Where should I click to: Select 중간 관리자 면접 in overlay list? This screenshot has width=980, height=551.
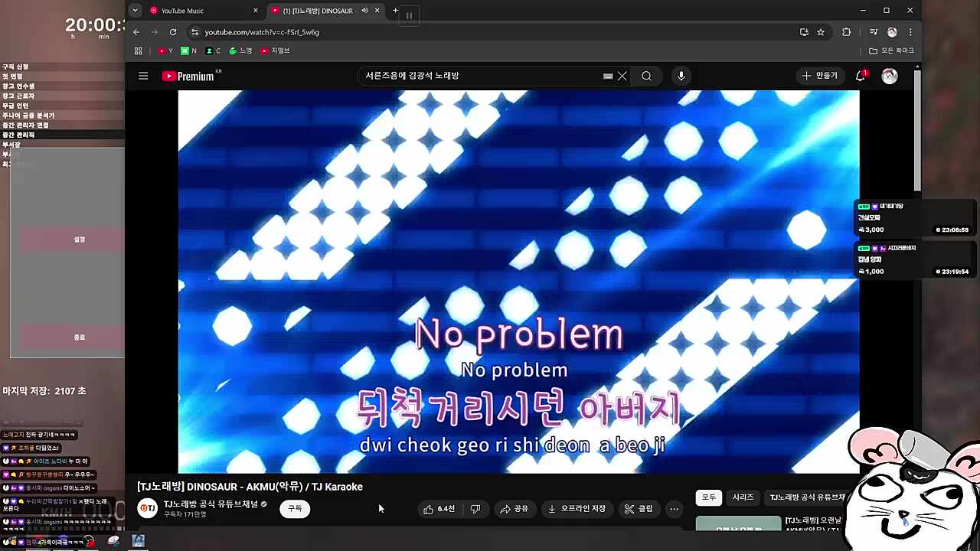[25, 125]
